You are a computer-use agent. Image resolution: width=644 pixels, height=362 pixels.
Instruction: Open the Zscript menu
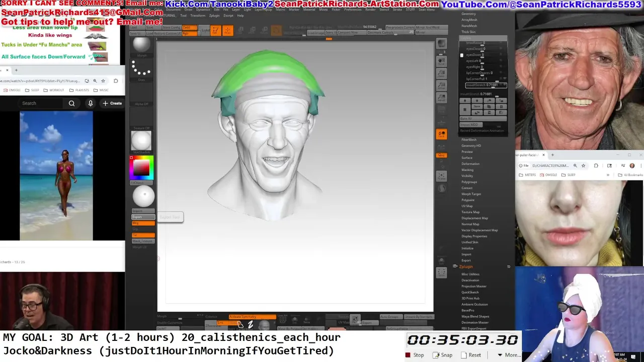[x=228, y=16]
